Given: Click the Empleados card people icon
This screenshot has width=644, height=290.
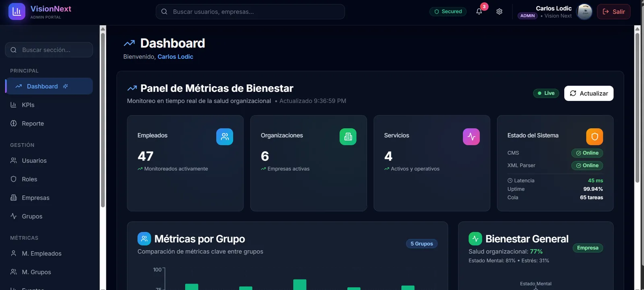Looking at the screenshot, I should (x=225, y=137).
